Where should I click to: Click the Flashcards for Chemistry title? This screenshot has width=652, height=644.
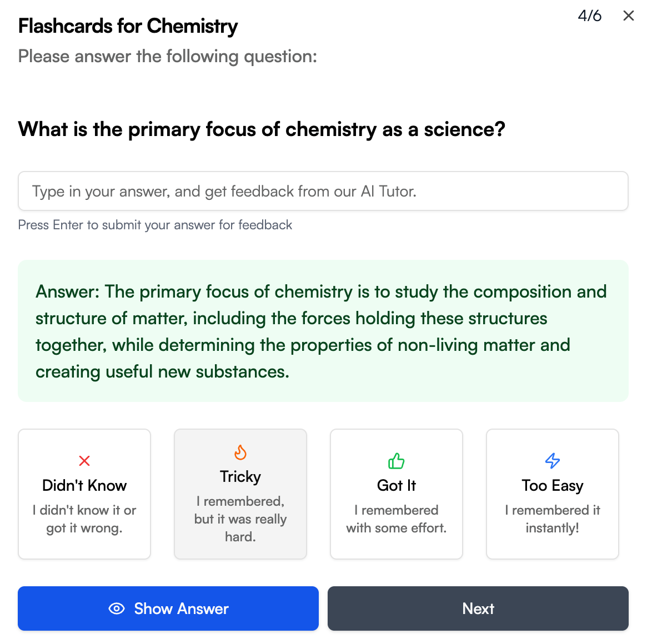click(128, 26)
